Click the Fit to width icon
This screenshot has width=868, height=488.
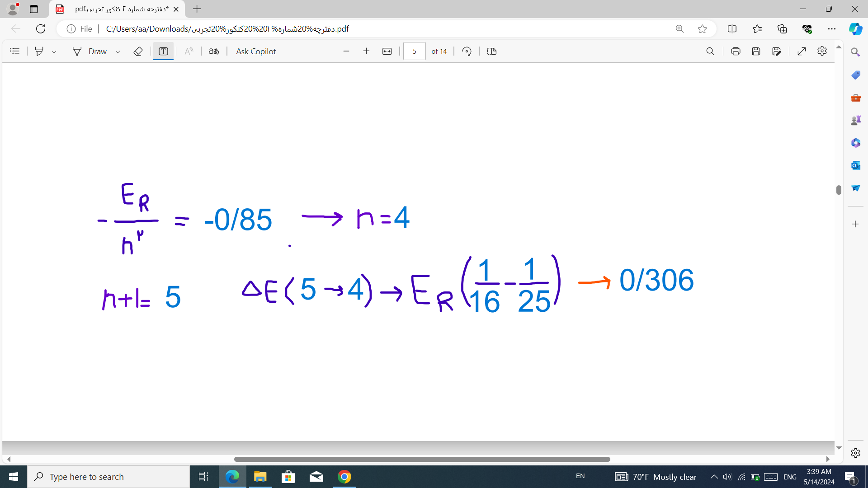point(387,52)
